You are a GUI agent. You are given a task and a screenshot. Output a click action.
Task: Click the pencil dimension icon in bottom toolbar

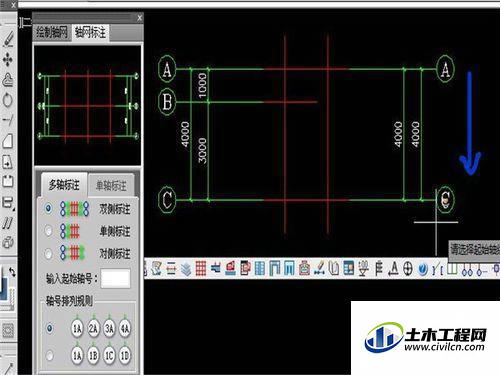[319, 269]
